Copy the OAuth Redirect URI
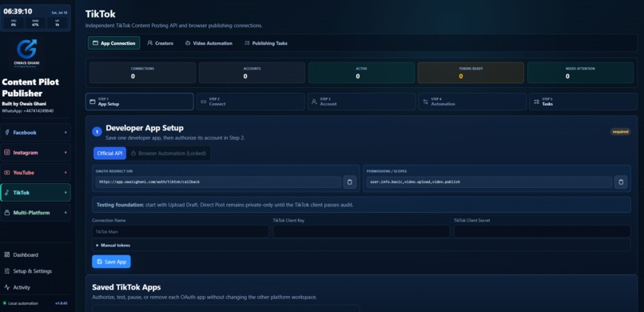 [x=349, y=182]
